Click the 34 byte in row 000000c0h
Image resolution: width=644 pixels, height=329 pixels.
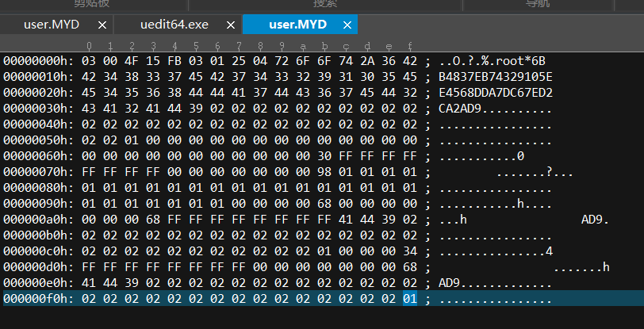pos(410,251)
